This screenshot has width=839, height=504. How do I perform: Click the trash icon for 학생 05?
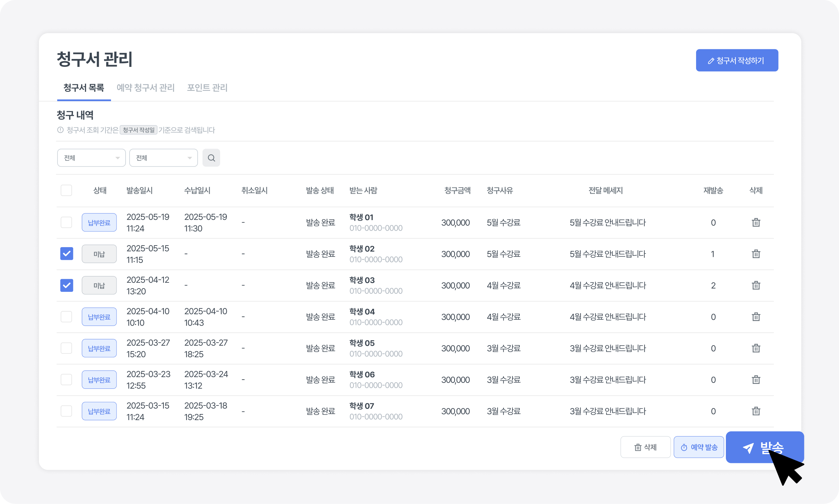point(756,348)
